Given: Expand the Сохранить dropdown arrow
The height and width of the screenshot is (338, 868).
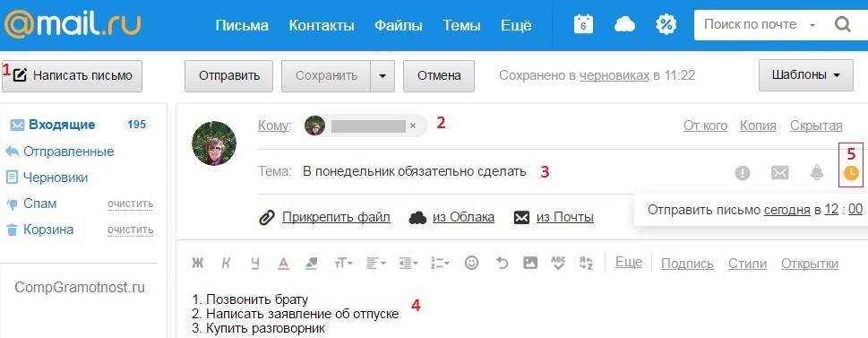Looking at the screenshot, I should tap(382, 76).
